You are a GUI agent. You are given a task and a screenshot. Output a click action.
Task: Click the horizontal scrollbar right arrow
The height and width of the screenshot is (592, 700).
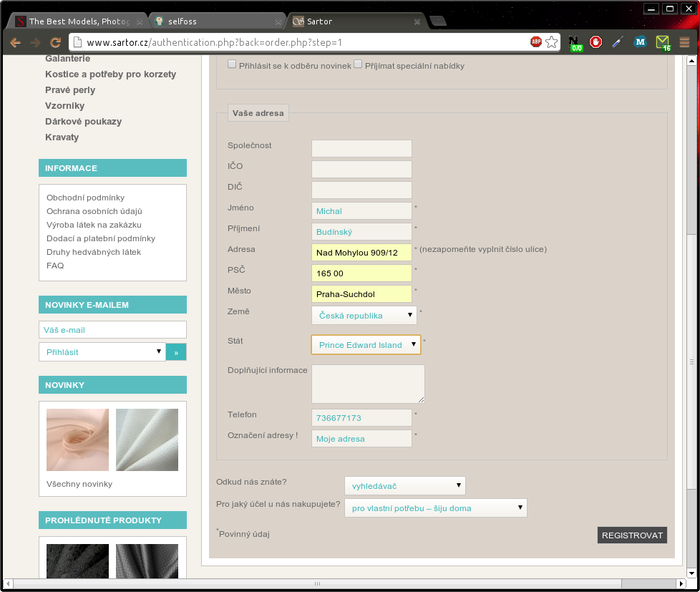click(681, 583)
